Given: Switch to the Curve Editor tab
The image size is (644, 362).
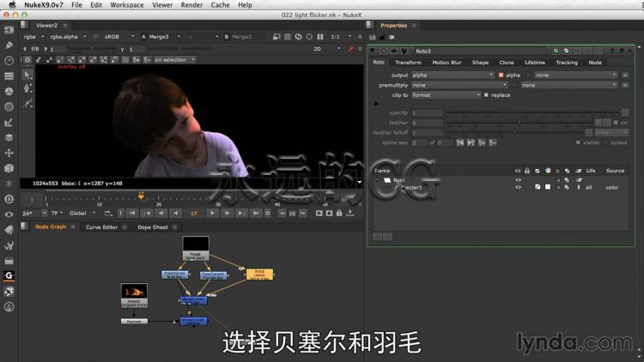Looking at the screenshot, I should (101, 227).
